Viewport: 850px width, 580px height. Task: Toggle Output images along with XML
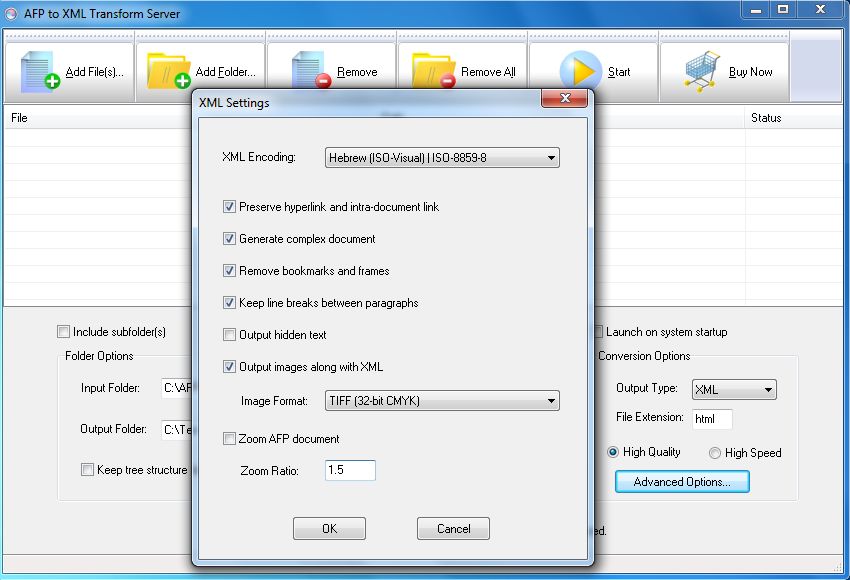pyautogui.click(x=229, y=366)
